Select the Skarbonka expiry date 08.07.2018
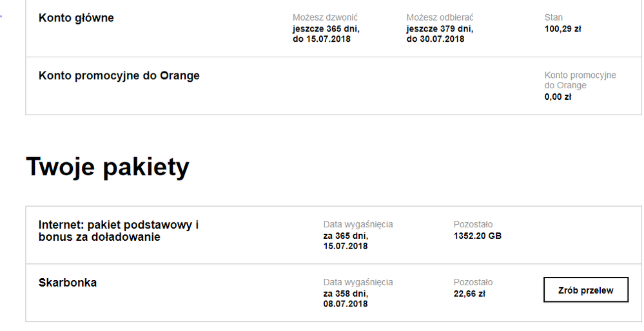Viewport: 644px width, 331px height. pos(346,304)
